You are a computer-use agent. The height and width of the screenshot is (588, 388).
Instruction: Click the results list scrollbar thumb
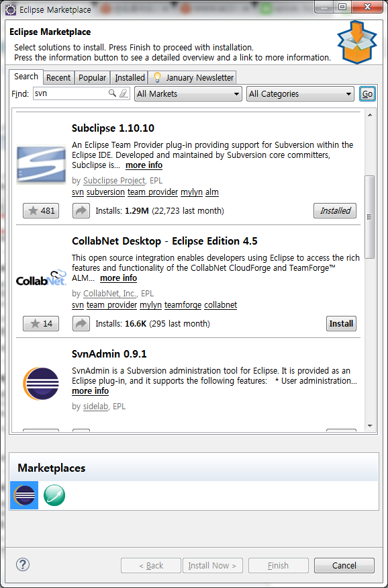(x=370, y=217)
